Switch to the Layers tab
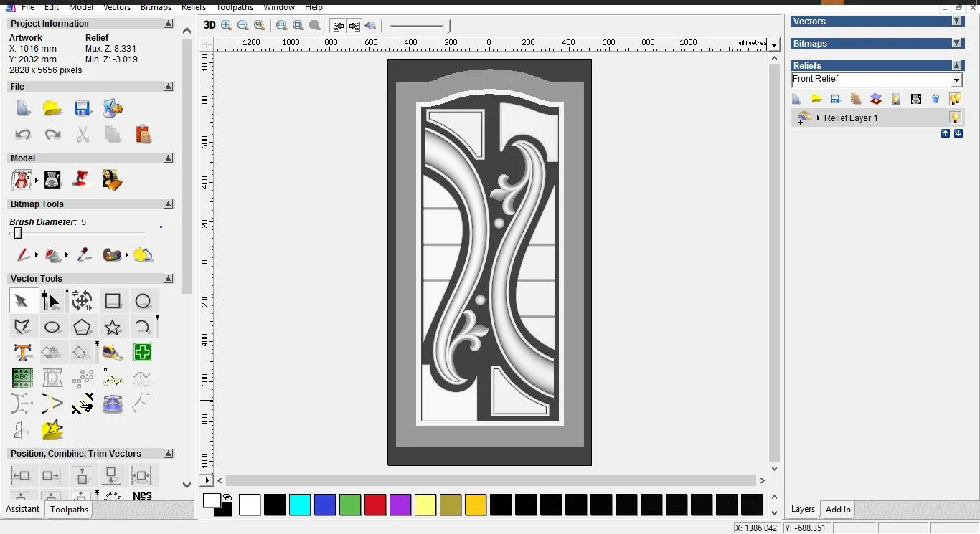This screenshot has width=980, height=534. (x=803, y=509)
